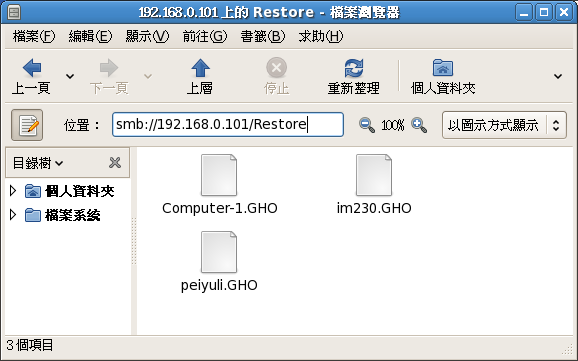
Task: Click into the smb:// location address field
Action: tap(228, 125)
